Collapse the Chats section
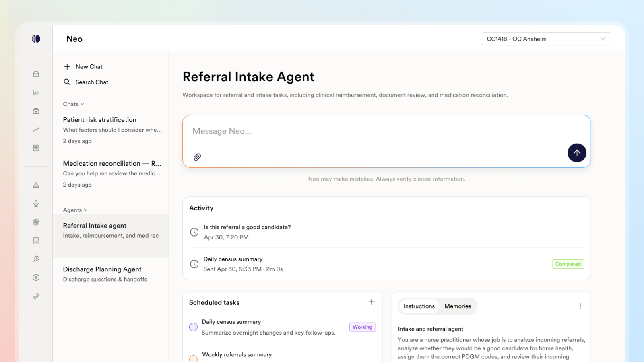Viewport: 644px width, 362px height. tap(74, 104)
